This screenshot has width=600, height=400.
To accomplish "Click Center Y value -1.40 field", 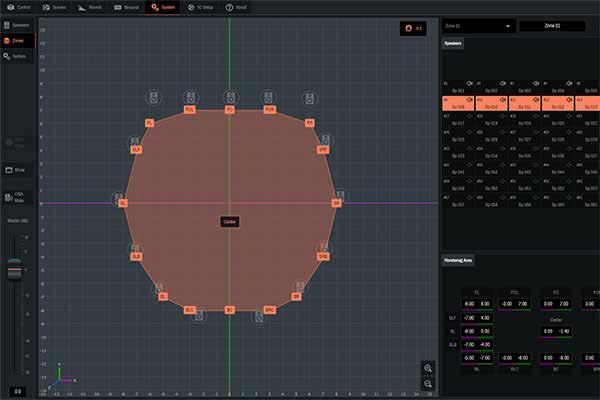I will point(564,331).
